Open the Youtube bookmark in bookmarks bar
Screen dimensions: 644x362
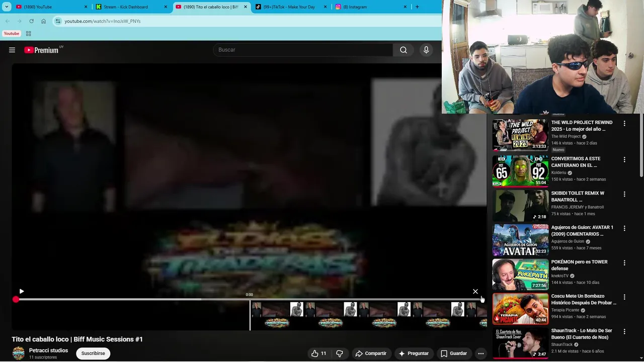[11, 34]
